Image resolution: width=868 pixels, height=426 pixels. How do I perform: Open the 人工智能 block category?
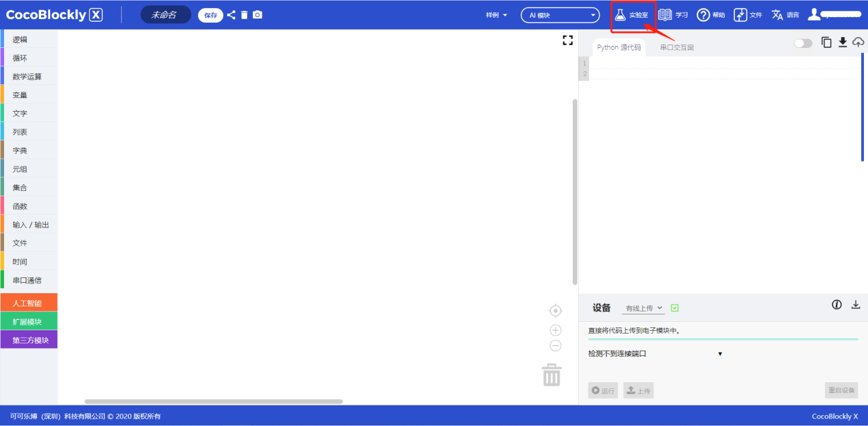pyautogui.click(x=29, y=303)
